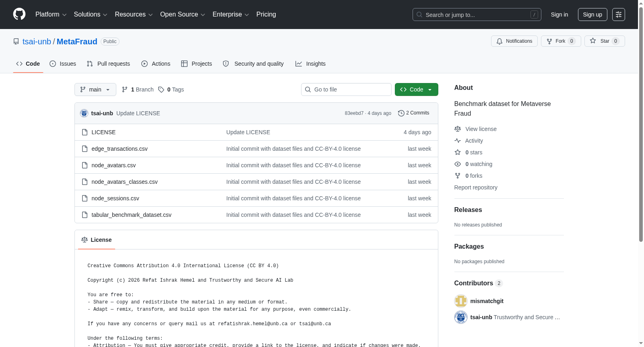Open the green Code dropdown button

(x=417, y=89)
